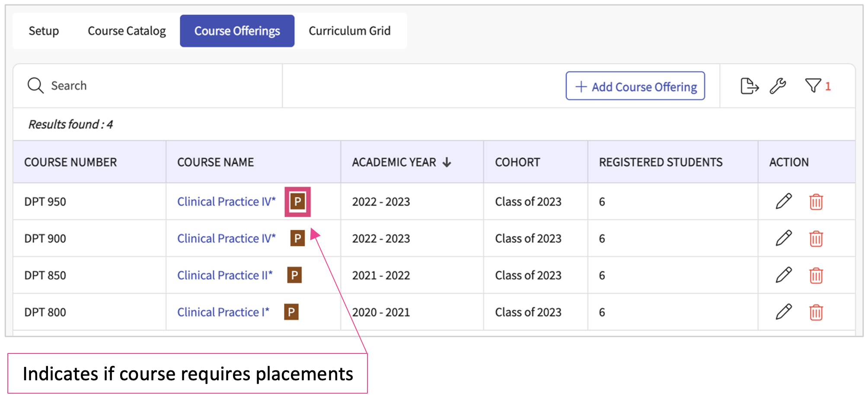Viewport: 868px width, 398px height.
Task: Sort by Academic Year column arrow
Action: click(447, 162)
